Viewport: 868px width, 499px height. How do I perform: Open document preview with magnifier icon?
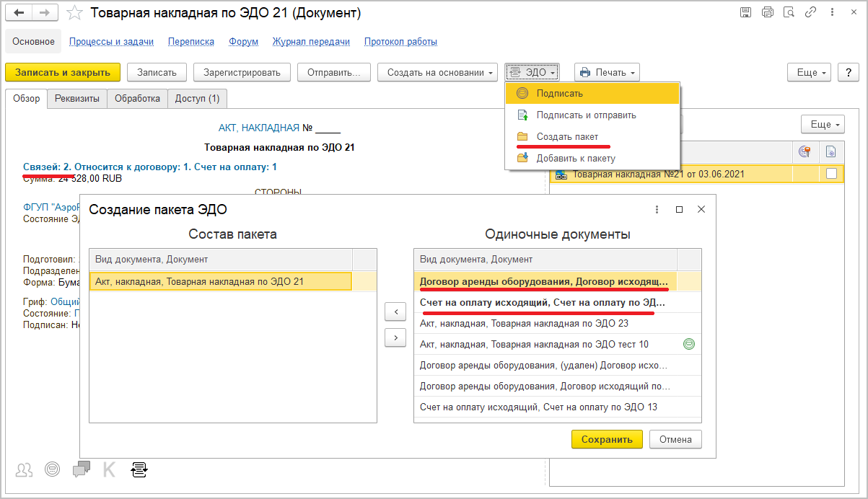click(789, 12)
